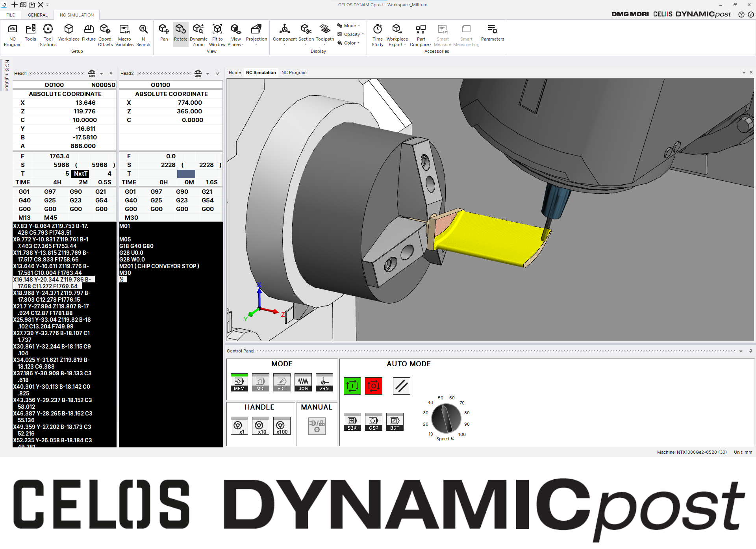Open Parameters

pyautogui.click(x=493, y=32)
